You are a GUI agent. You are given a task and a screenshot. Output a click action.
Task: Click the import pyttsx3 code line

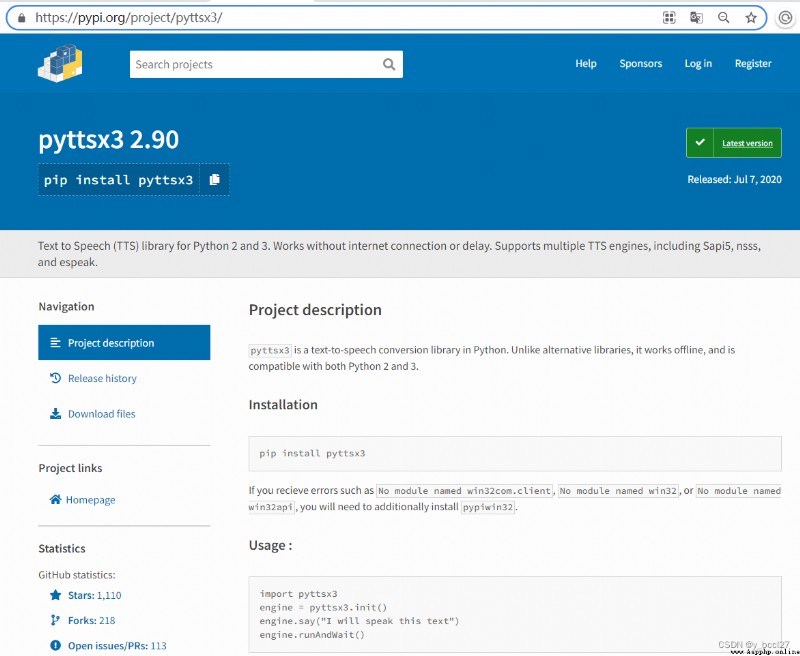pyautogui.click(x=298, y=594)
